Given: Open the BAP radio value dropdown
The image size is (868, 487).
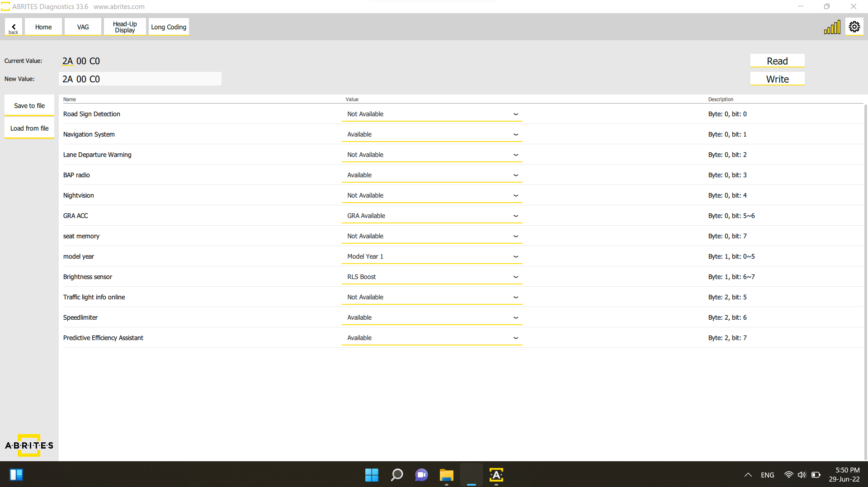Looking at the screenshot, I should click(432, 175).
